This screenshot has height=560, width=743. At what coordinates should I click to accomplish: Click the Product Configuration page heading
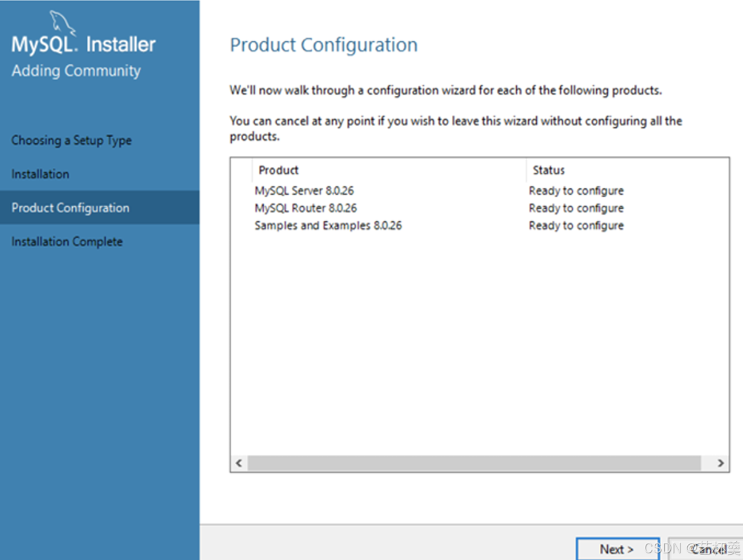[x=324, y=45]
